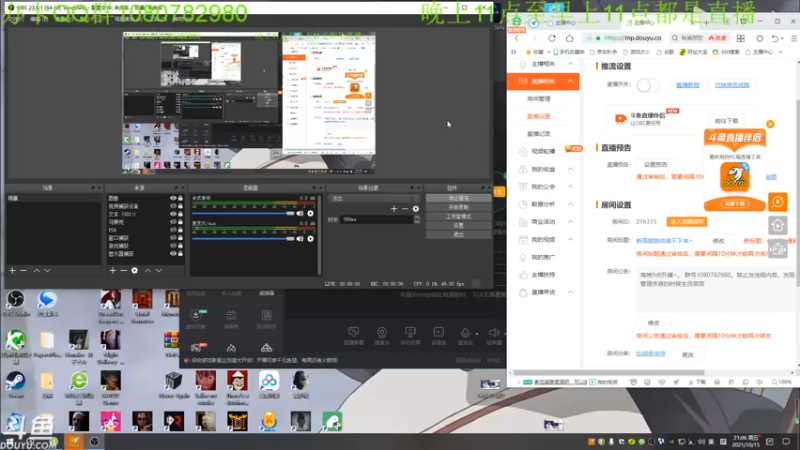The height and width of the screenshot is (450, 800).
Task: Move selected source down in OBS list
Action: pyautogui.click(x=159, y=270)
